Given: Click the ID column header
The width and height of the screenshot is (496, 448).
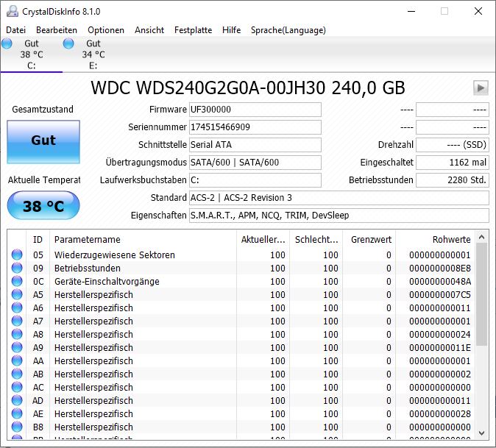Looking at the screenshot, I should point(38,240).
